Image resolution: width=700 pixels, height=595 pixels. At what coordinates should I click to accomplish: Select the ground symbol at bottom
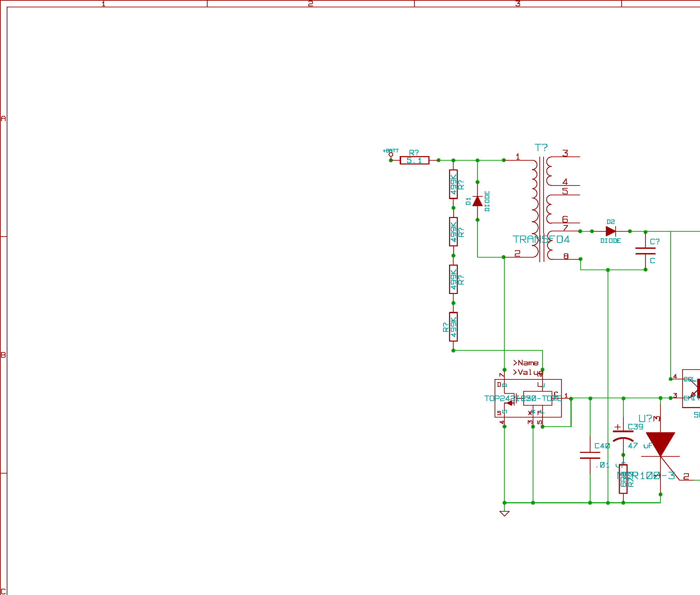pyautogui.click(x=504, y=513)
